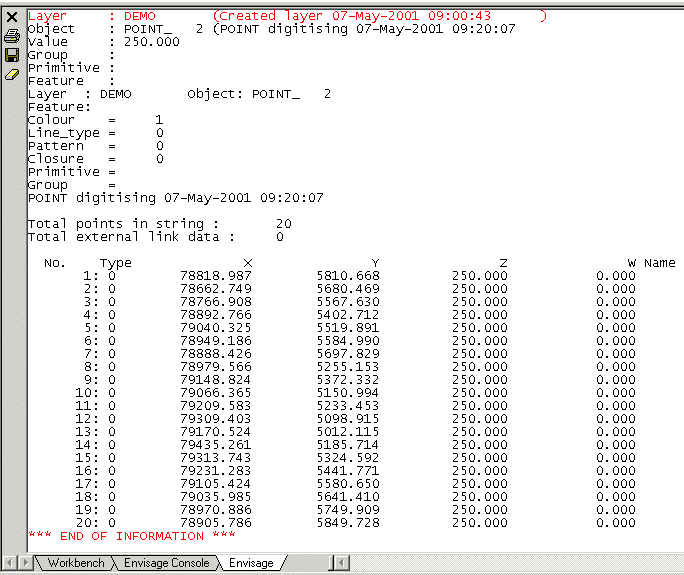Image resolution: width=684 pixels, height=575 pixels.
Task: Click the Colour = 1 line
Action: point(96,120)
